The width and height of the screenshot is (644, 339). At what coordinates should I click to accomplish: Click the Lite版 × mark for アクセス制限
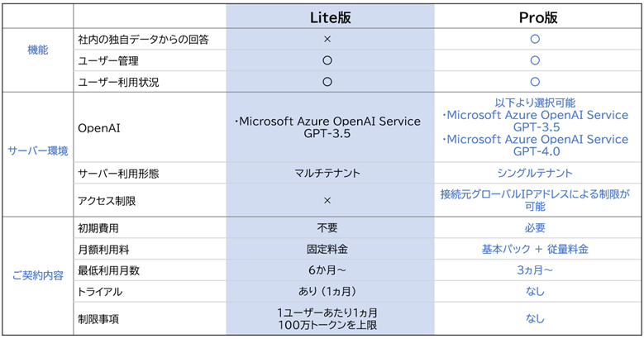[327, 200]
